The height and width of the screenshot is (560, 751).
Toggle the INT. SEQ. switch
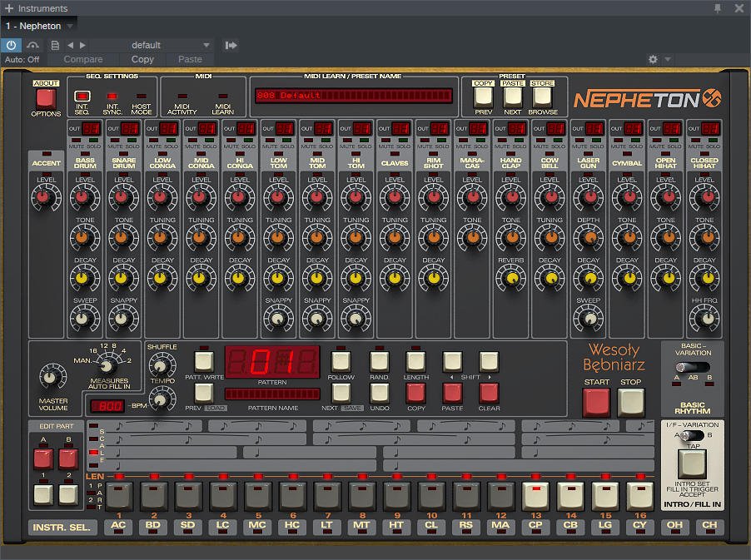click(x=82, y=96)
